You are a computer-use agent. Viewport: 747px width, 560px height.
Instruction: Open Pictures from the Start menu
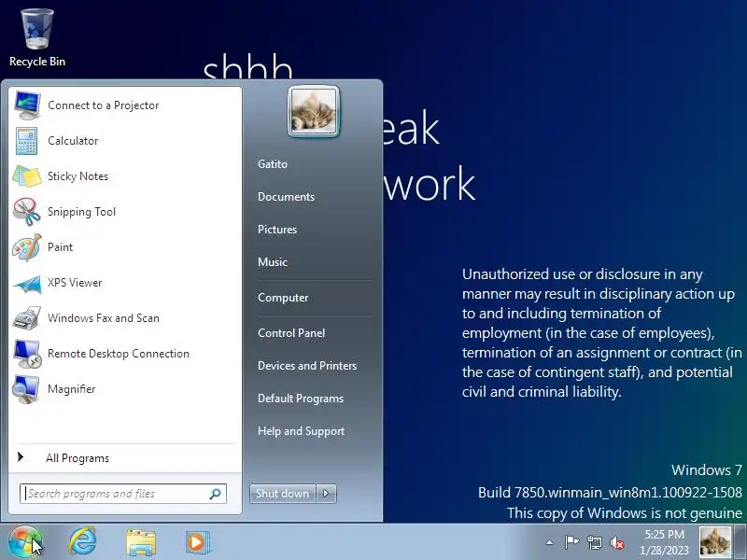click(277, 230)
